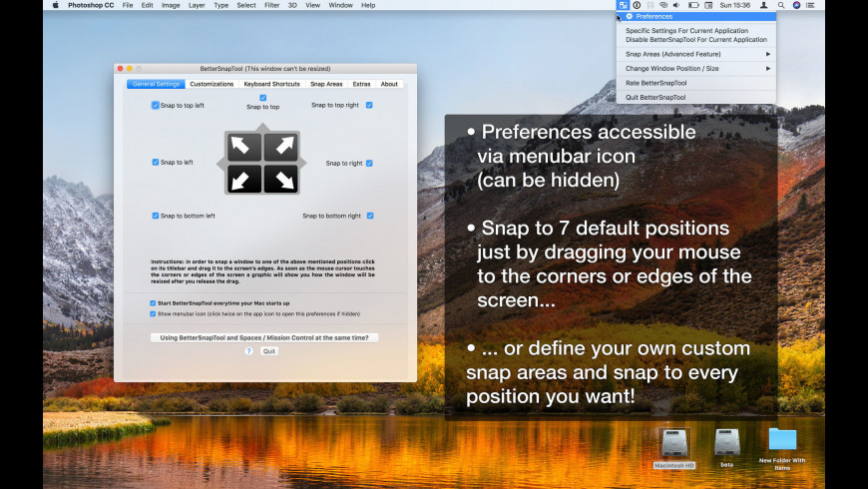Click the top-left arrow snap tile
The height and width of the screenshot is (489, 868).
click(x=244, y=148)
